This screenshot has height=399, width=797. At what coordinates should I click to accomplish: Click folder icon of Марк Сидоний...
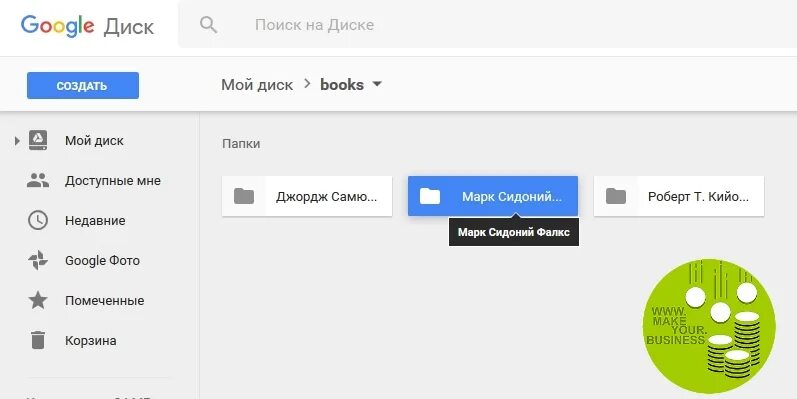tap(430, 196)
